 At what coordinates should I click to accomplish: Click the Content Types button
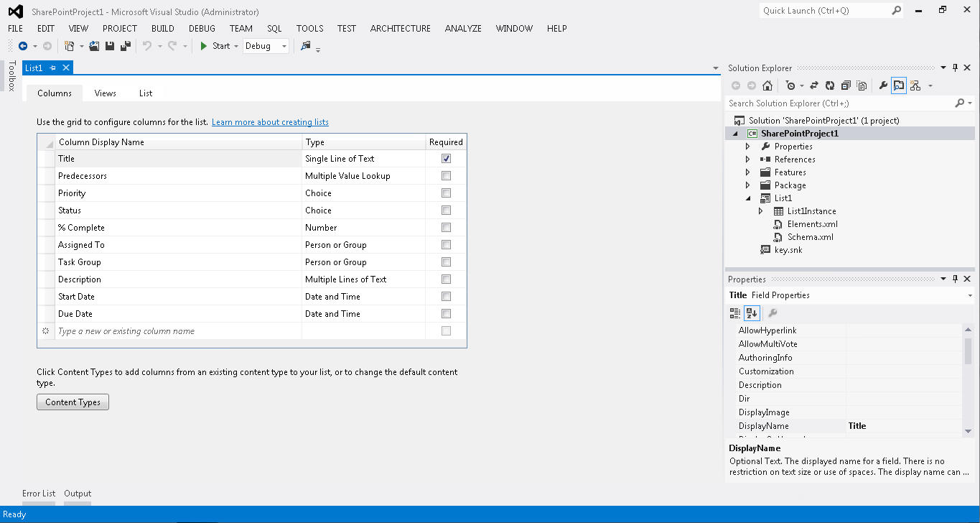pyautogui.click(x=73, y=402)
